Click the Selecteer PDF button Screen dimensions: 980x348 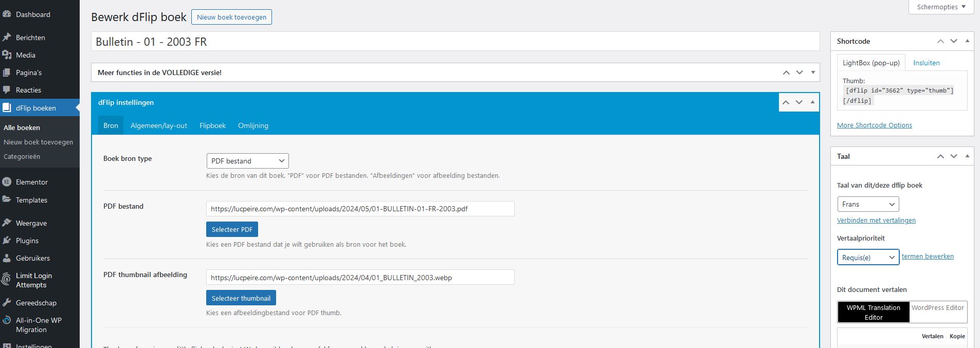[x=232, y=229]
